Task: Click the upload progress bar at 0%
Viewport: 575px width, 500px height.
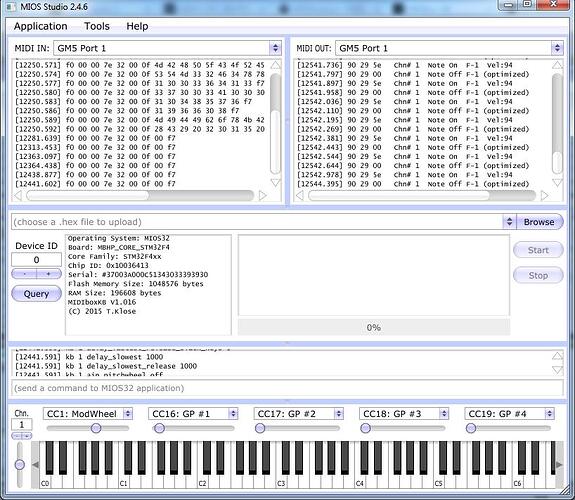Action: [x=374, y=327]
